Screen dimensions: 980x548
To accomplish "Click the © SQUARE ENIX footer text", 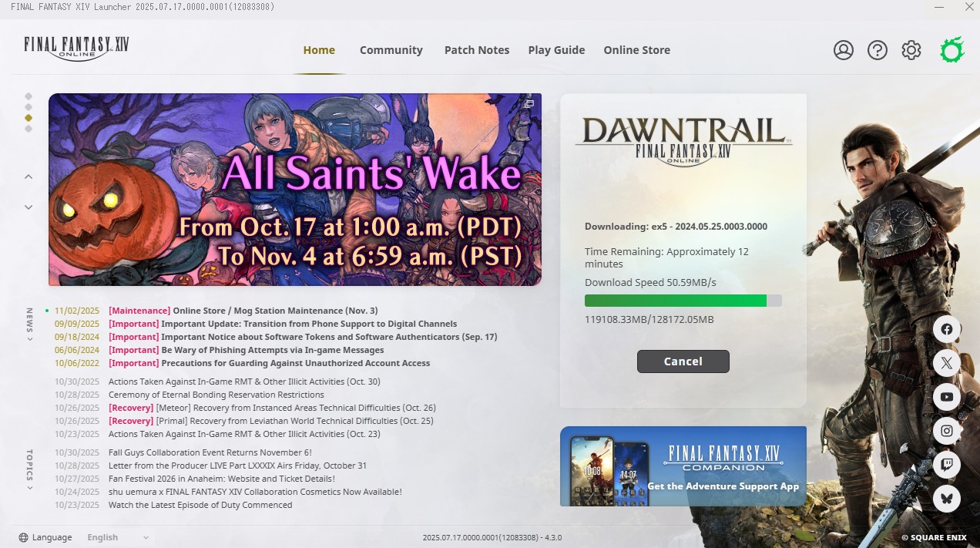I will [x=934, y=537].
